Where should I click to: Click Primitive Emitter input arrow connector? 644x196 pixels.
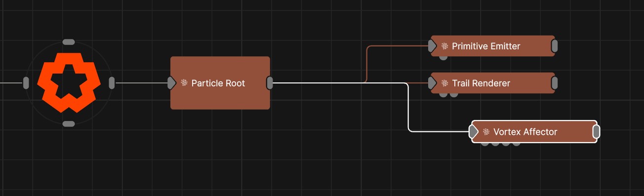[x=432, y=46]
